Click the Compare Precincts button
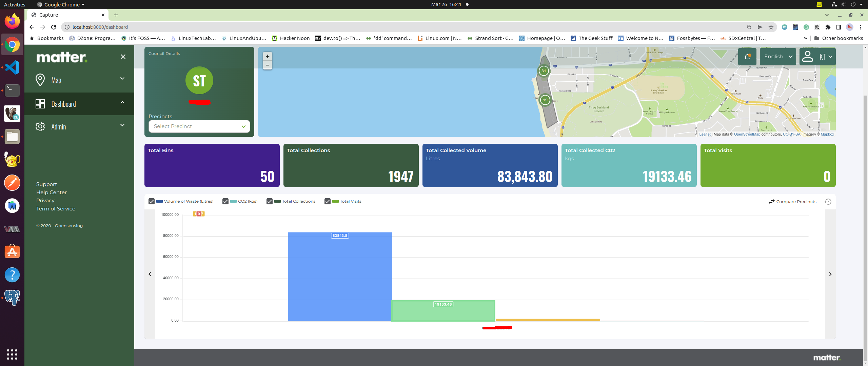 coord(792,202)
